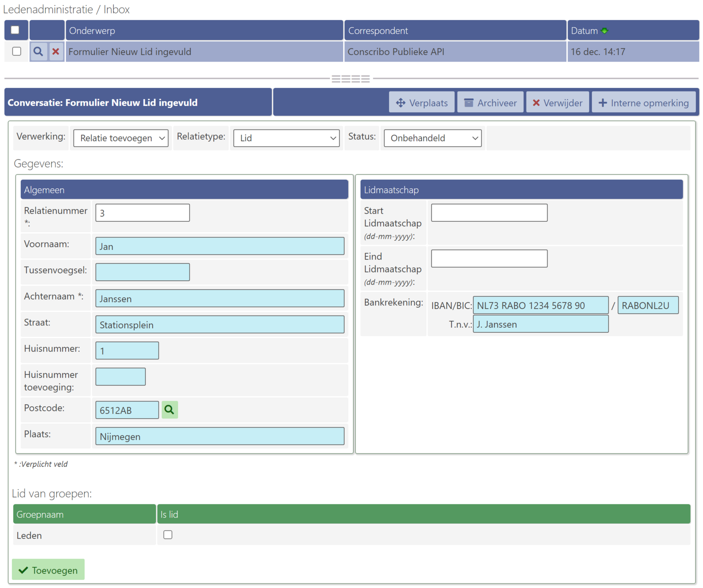Image resolution: width=703 pixels, height=588 pixels.
Task: Check the Leden group membership box
Action: (168, 535)
